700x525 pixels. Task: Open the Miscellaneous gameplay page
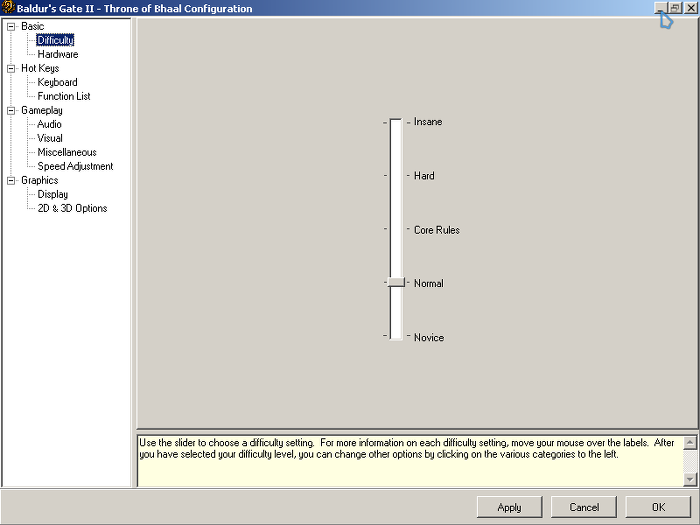tap(67, 153)
